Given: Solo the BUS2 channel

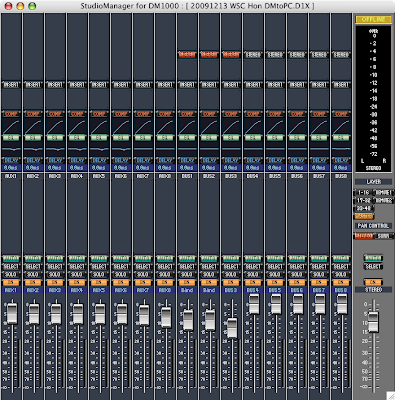Looking at the screenshot, I should [209, 275].
